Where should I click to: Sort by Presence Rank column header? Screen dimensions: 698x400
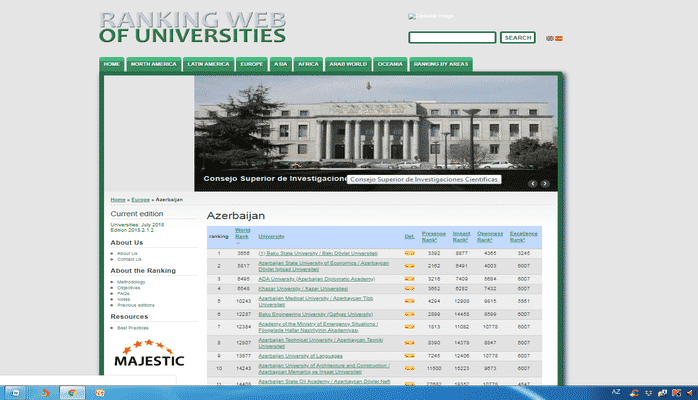click(x=434, y=236)
